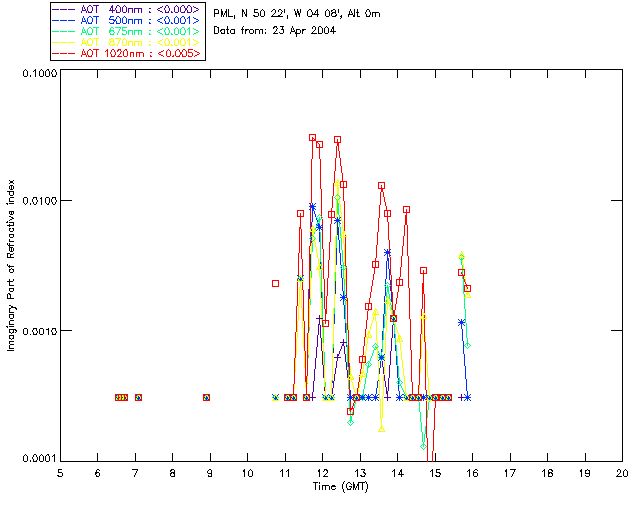The image size is (640, 512).
Task: Click the x-axis tick label 19
Action: (585, 473)
